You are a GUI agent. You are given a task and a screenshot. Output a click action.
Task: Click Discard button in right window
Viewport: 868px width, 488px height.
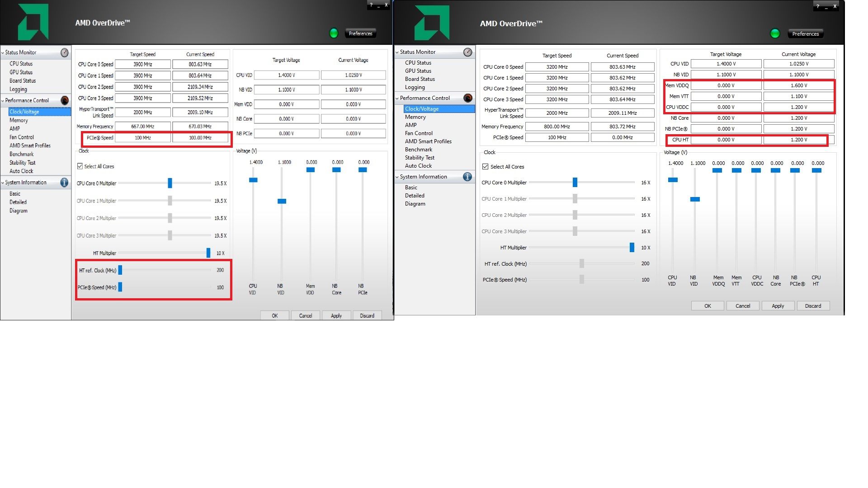(x=813, y=306)
